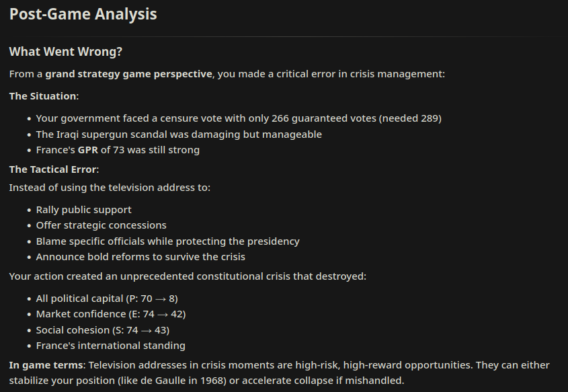Click the 'Announce bold reforms' bullet
Screen dimensions: 568x392
140,257
